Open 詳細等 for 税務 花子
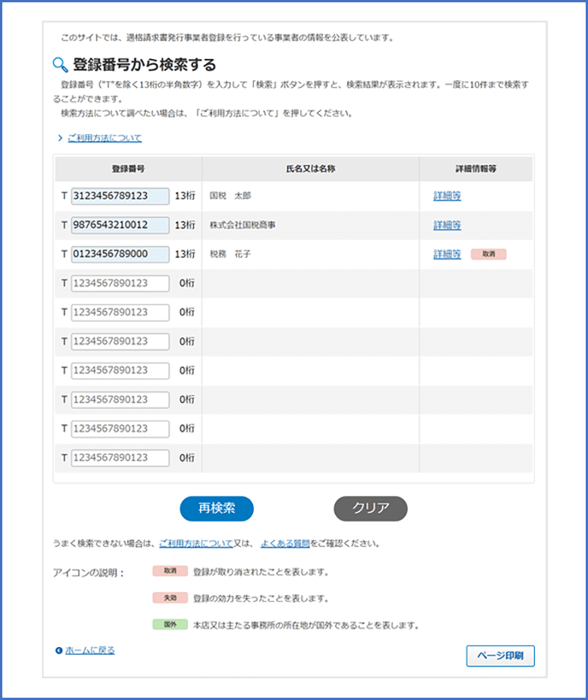Screen dimensions: 588x700 447,254
